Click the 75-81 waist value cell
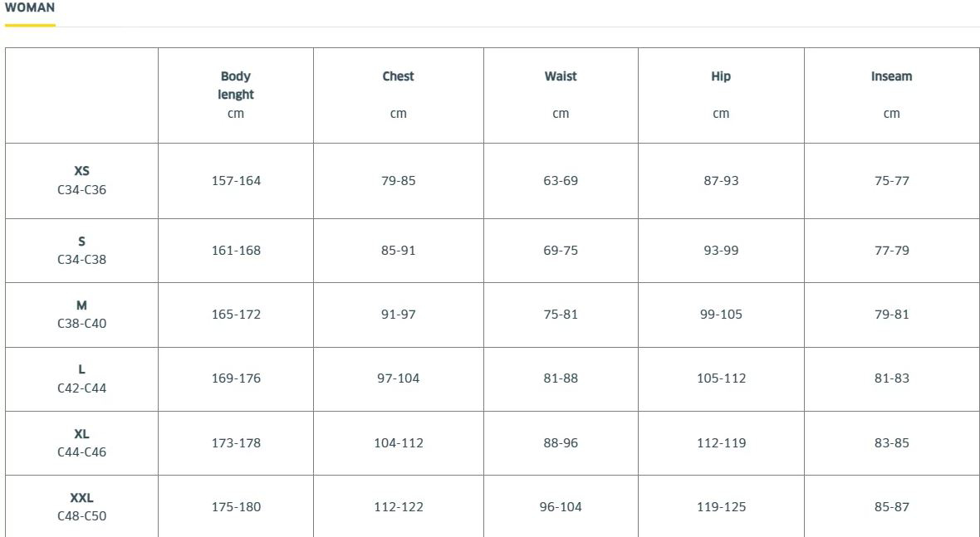Viewport: 980px width, 537px height. click(561, 315)
